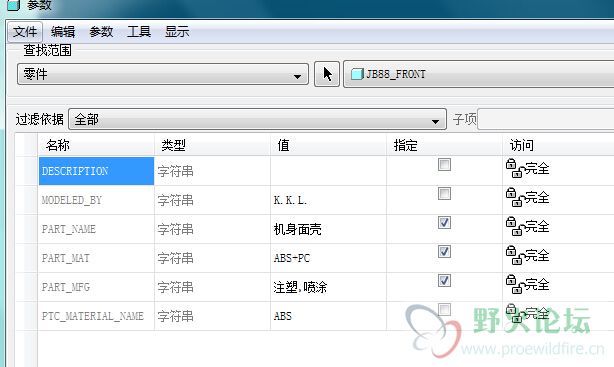Select the DESCRIPTION parameter name cell
The image size is (614, 367).
(96, 171)
